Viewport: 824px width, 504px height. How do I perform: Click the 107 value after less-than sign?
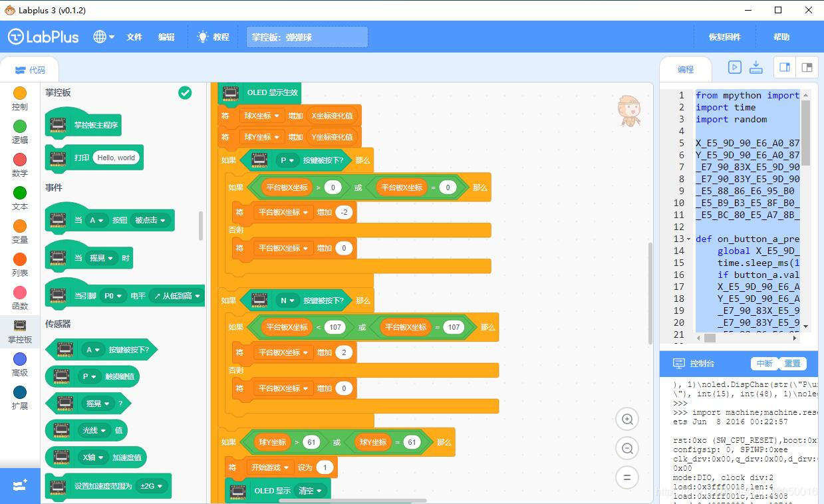pos(335,327)
